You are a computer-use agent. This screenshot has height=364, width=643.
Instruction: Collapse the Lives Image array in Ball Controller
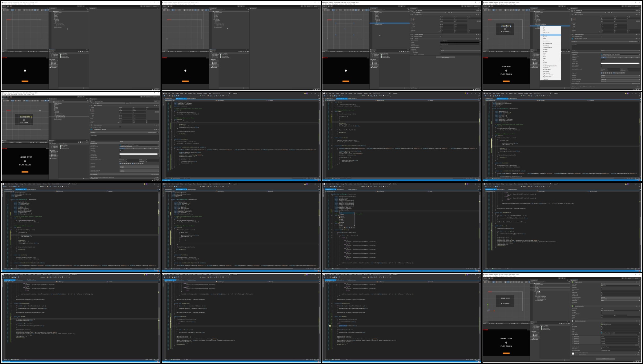(x=571, y=335)
